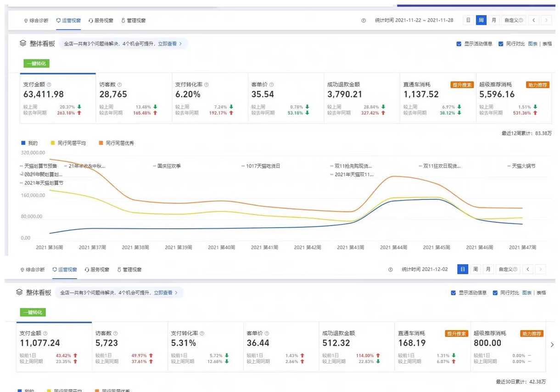
Task: Click help icon beside 访客数 in top panel
Action: (x=119, y=85)
